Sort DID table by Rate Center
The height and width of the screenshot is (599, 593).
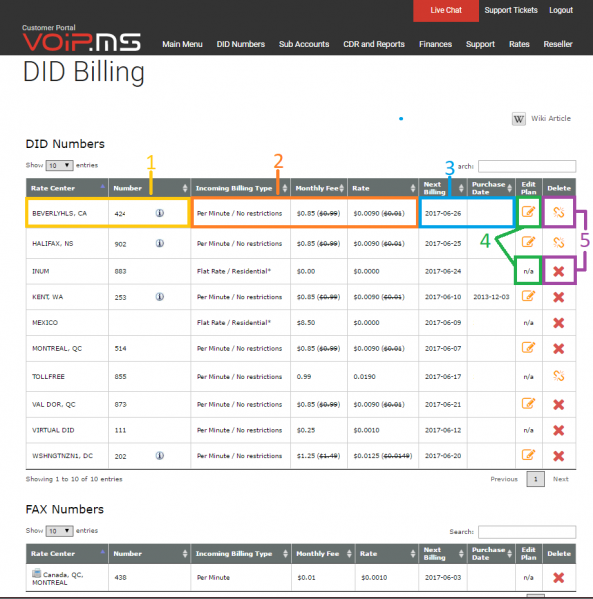tap(67, 188)
